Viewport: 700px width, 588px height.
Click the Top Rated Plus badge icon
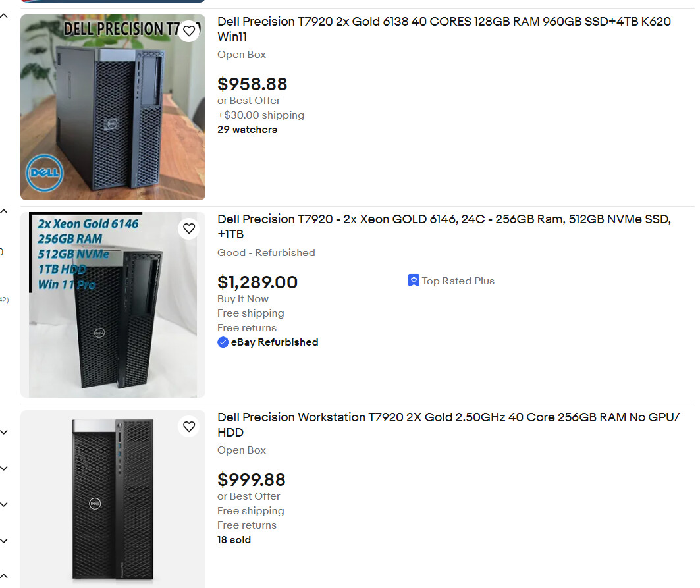414,281
